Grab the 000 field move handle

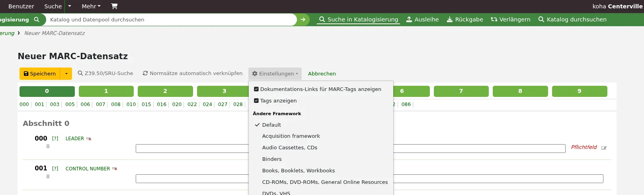click(x=48, y=146)
